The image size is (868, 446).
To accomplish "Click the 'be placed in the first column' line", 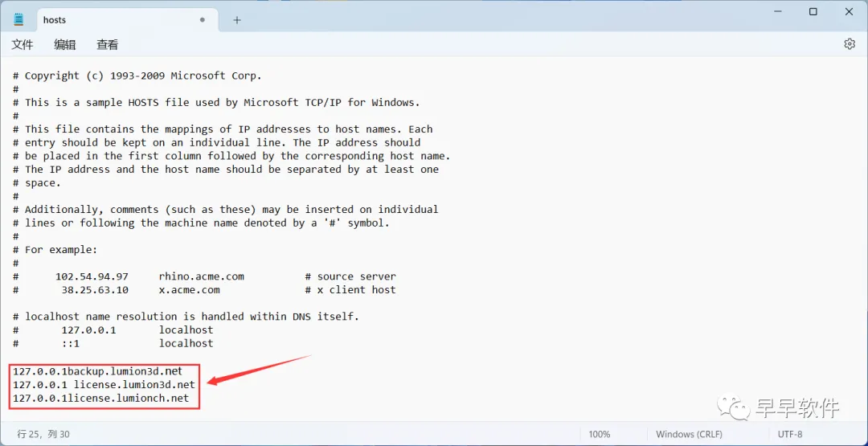I will pos(231,156).
